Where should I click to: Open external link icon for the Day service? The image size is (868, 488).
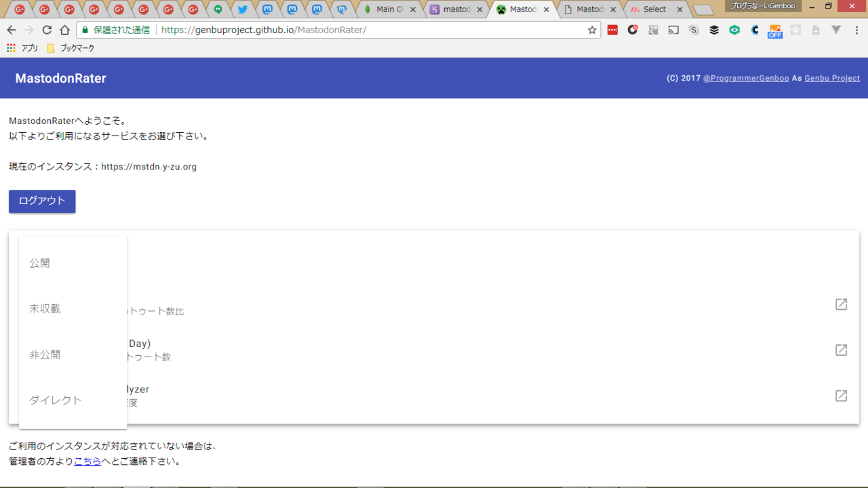point(841,350)
